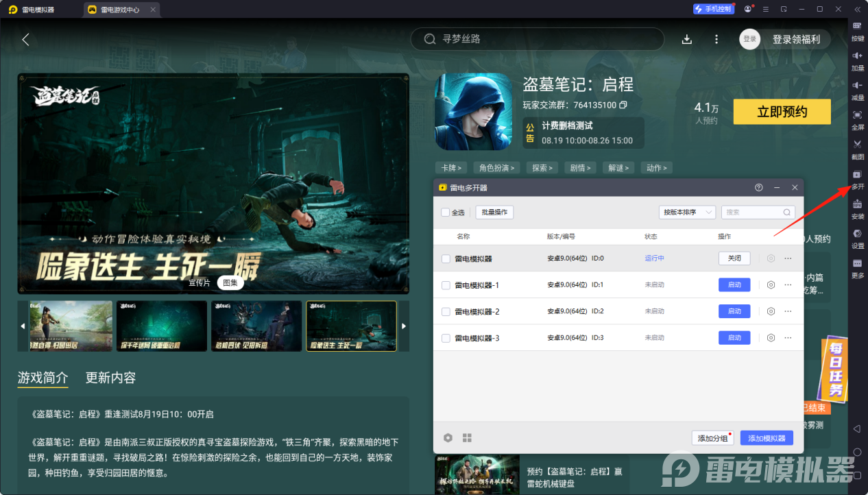
Task: Click the 卡牌 tag
Action: (x=451, y=167)
